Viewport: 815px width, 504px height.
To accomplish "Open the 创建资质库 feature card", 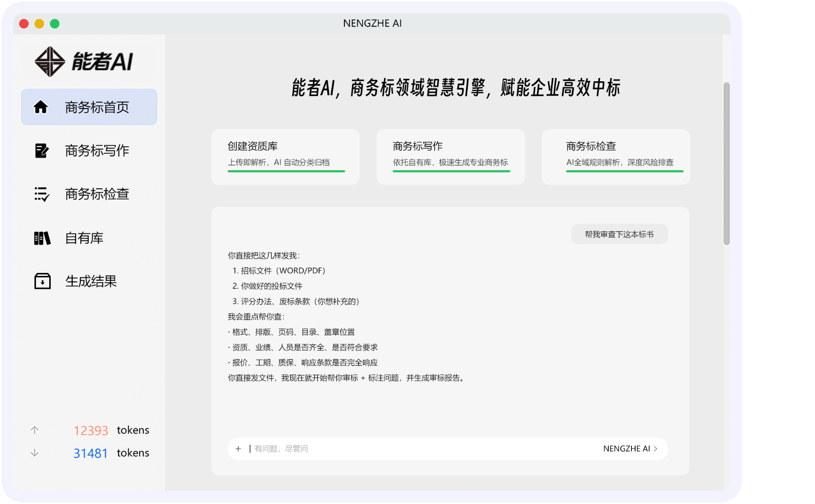I will click(x=286, y=156).
